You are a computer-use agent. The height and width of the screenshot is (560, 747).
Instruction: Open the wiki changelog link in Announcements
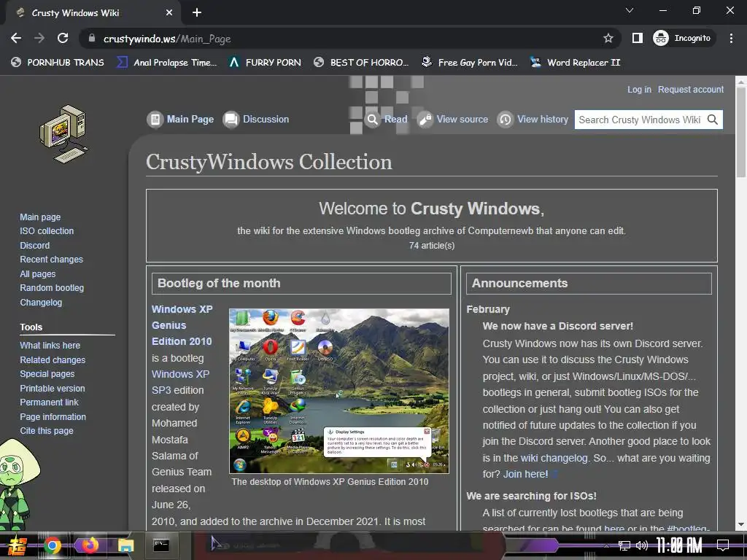coord(554,458)
